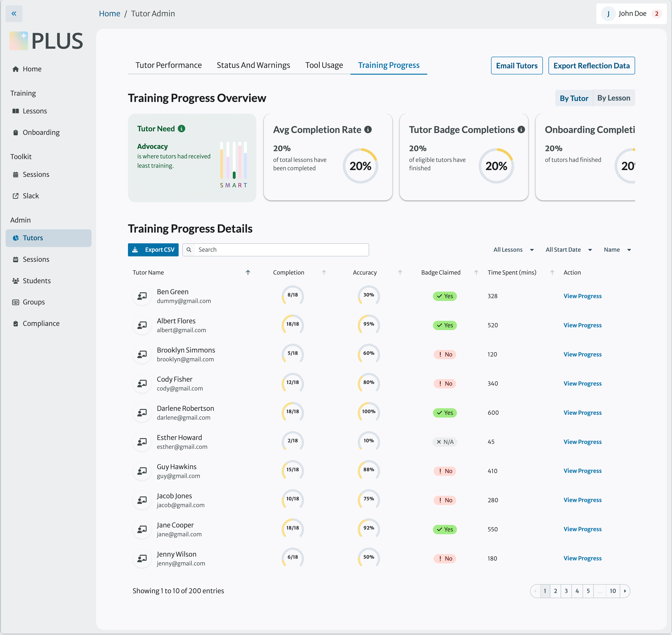Sort table by Completion arrow
The height and width of the screenshot is (635, 672).
(324, 272)
